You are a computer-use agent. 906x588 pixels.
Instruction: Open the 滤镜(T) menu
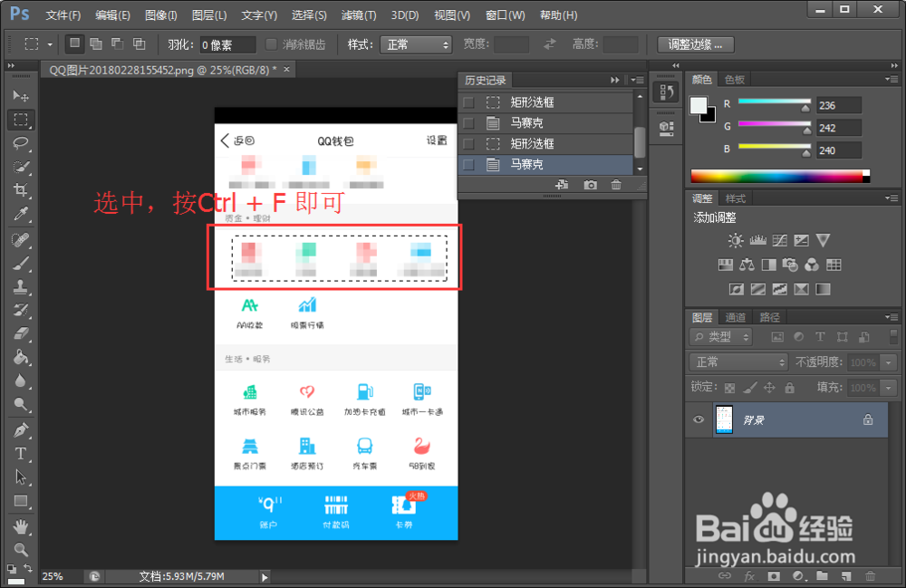tap(358, 15)
